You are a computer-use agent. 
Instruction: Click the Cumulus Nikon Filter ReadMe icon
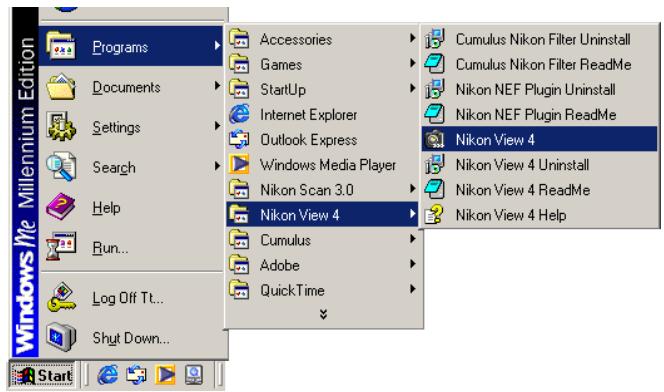click(x=434, y=64)
